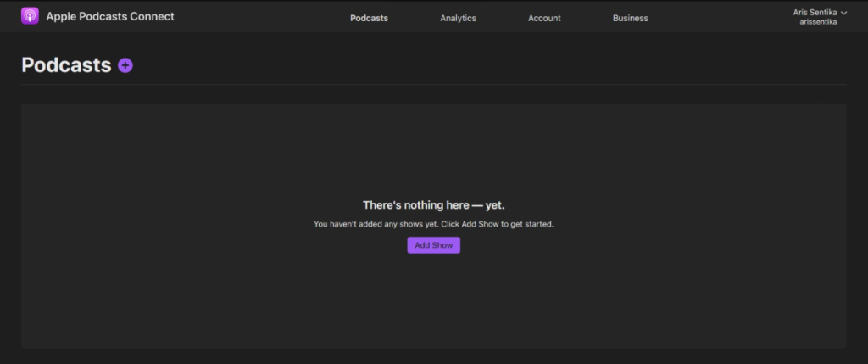Click the "You haven't added any shows yet" text
868x364 pixels.
(433, 224)
